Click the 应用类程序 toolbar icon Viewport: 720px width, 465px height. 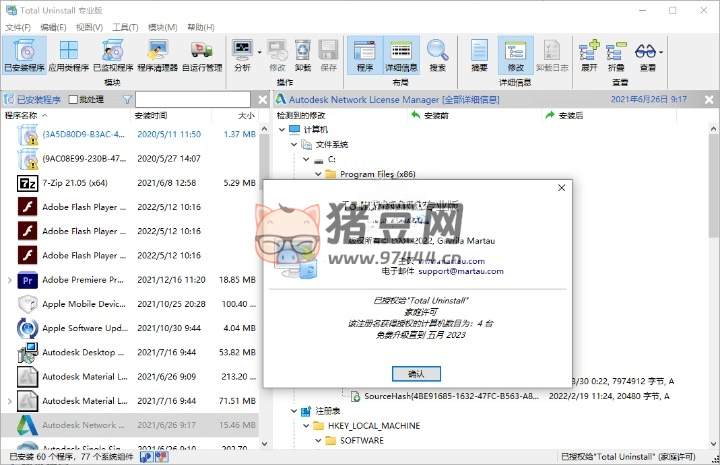pos(68,54)
